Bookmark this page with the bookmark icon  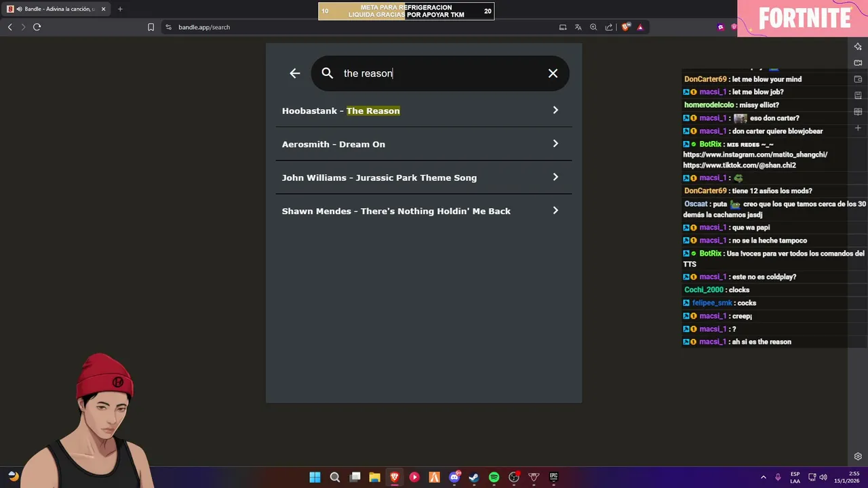151,27
